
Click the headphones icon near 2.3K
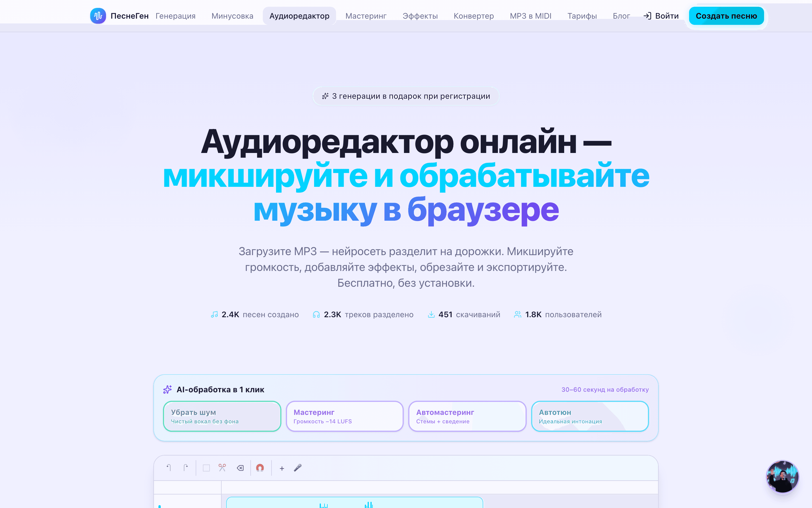(316, 314)
